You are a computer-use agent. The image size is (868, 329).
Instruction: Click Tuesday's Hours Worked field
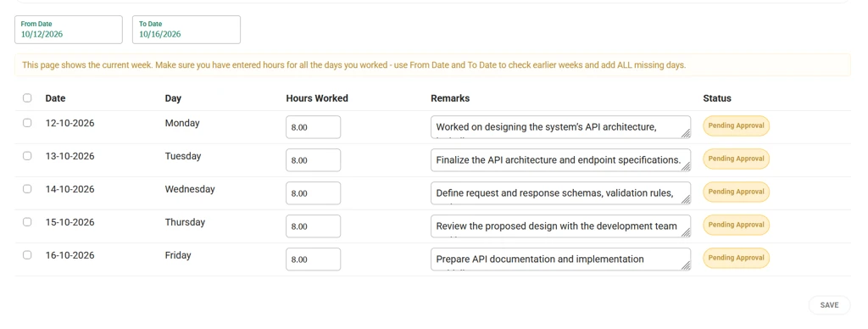click(314, 160)
